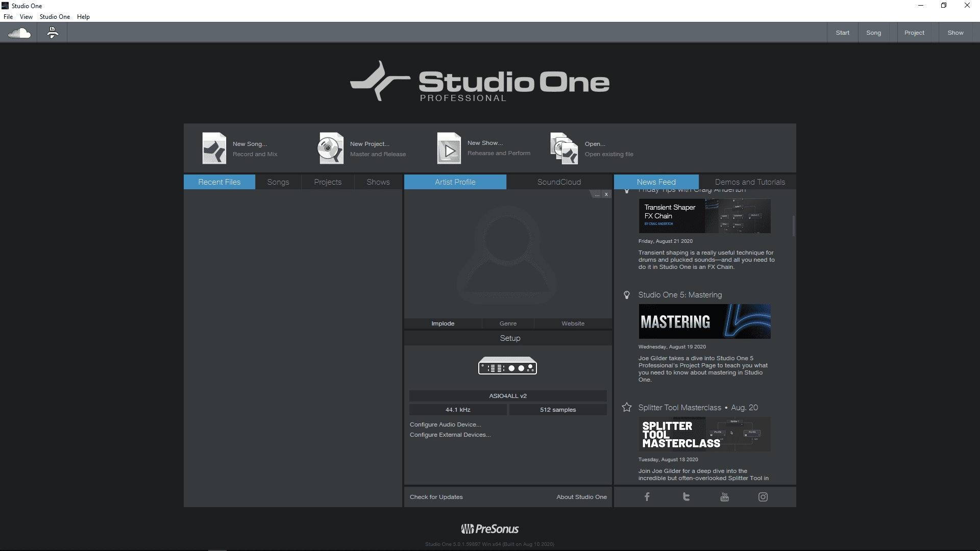980x551 pixels.
Task: Click Open... existing file text
Action: click(x=609, y=149)
